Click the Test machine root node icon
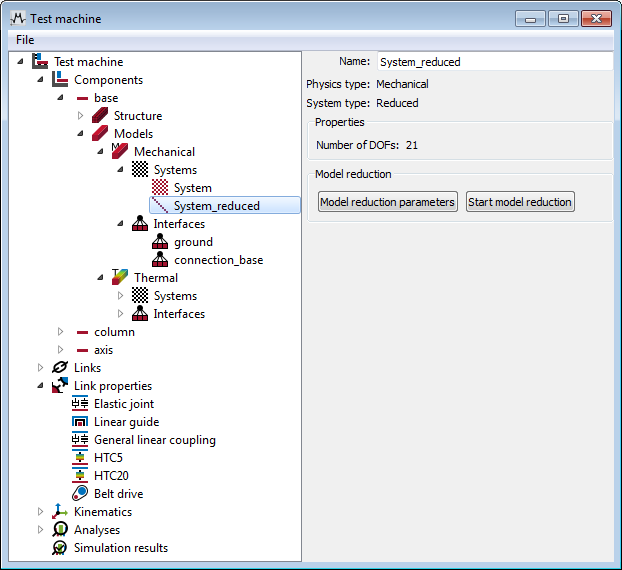622x570 pixels. point(40,61)
